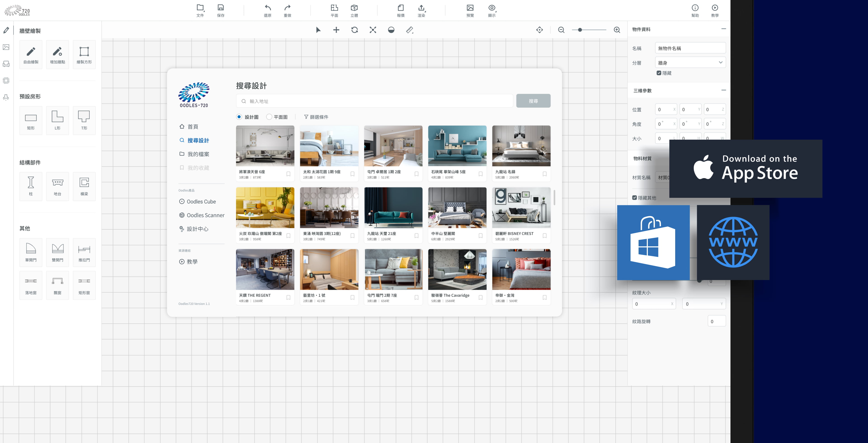Select the 自由繪製 free draw tool
868x443 pixels.
pos(31,54)
